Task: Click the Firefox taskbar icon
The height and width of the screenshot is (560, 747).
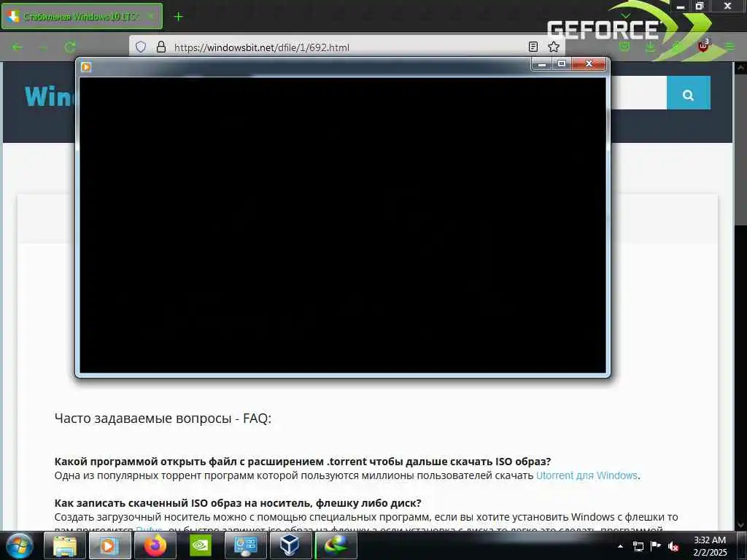Action: point(155,545)
